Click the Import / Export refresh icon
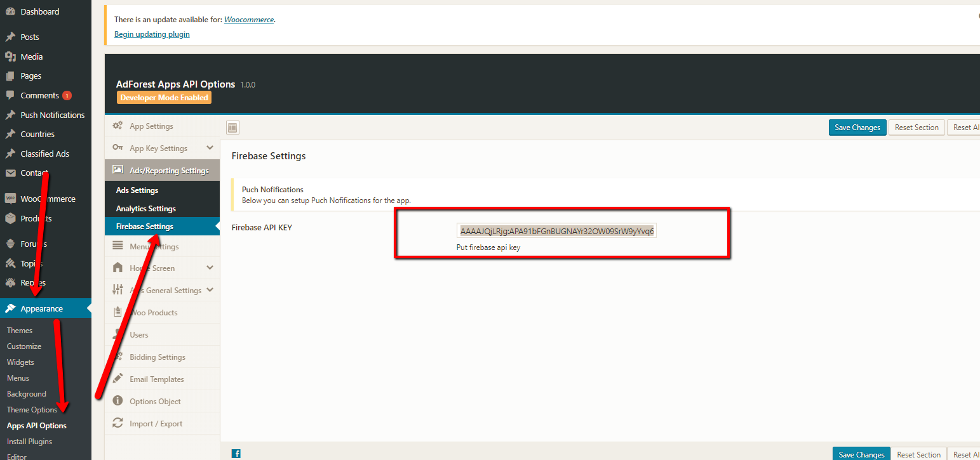 (117, 423)
